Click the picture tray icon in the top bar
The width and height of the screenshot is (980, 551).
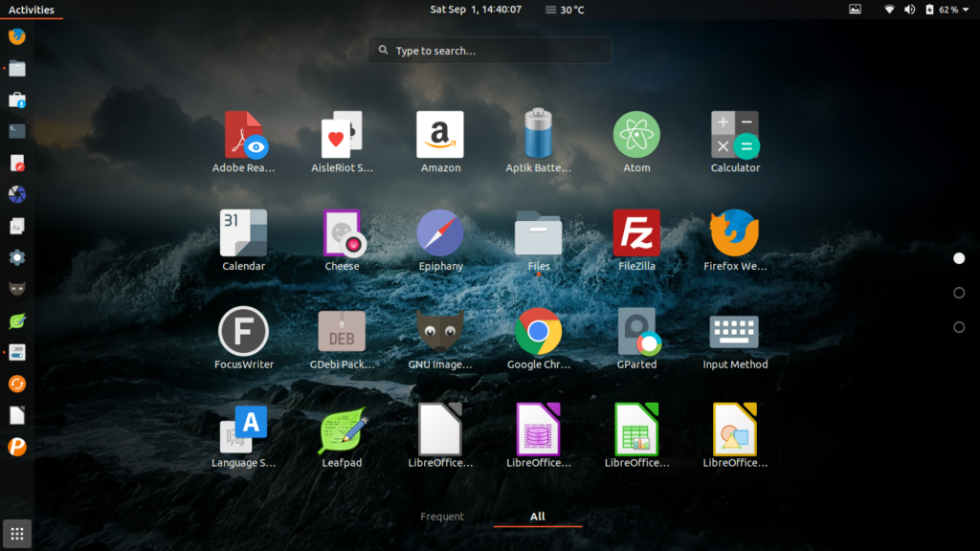(x=855, y=10)
